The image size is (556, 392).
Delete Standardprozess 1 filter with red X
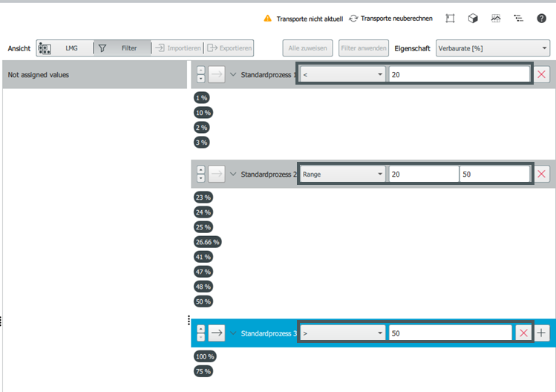click(x=542, y=74)
